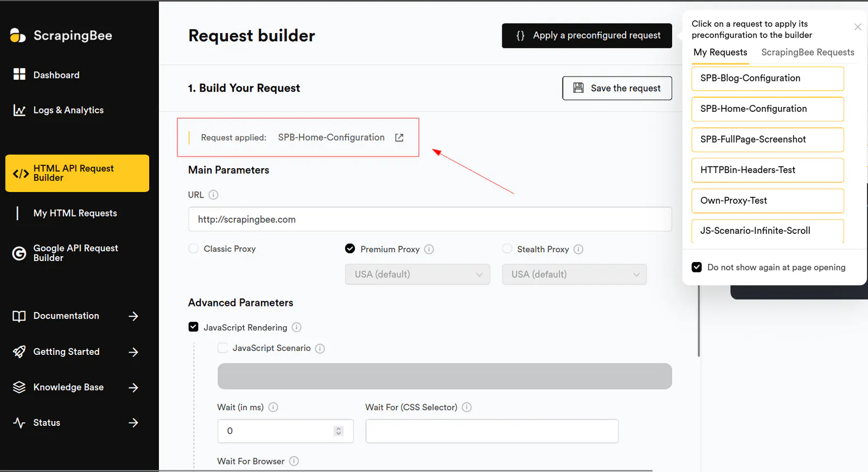Click info icon next to Premium Proxy
This screenshot has width=868, height=472.
(429, 249)
